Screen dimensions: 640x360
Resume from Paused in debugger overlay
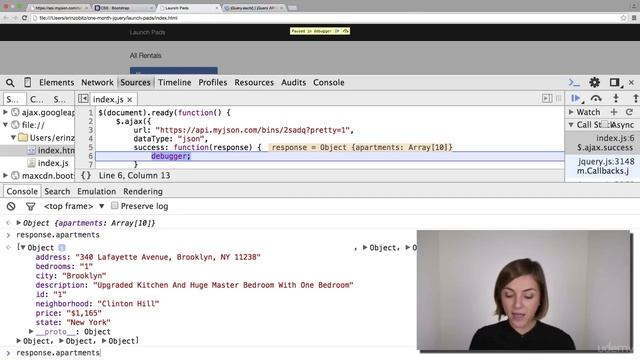(x=337, y=31)
